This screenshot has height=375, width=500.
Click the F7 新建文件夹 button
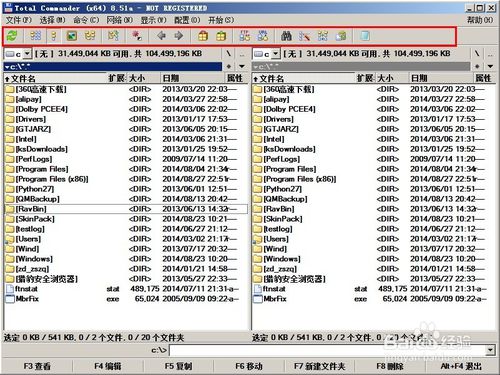pos(320,366)
